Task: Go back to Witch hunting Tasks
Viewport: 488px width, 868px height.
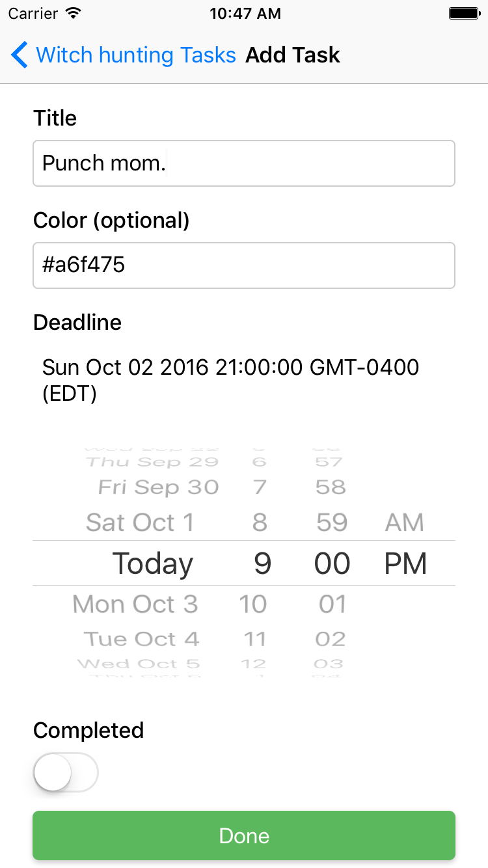Action: 135,55
